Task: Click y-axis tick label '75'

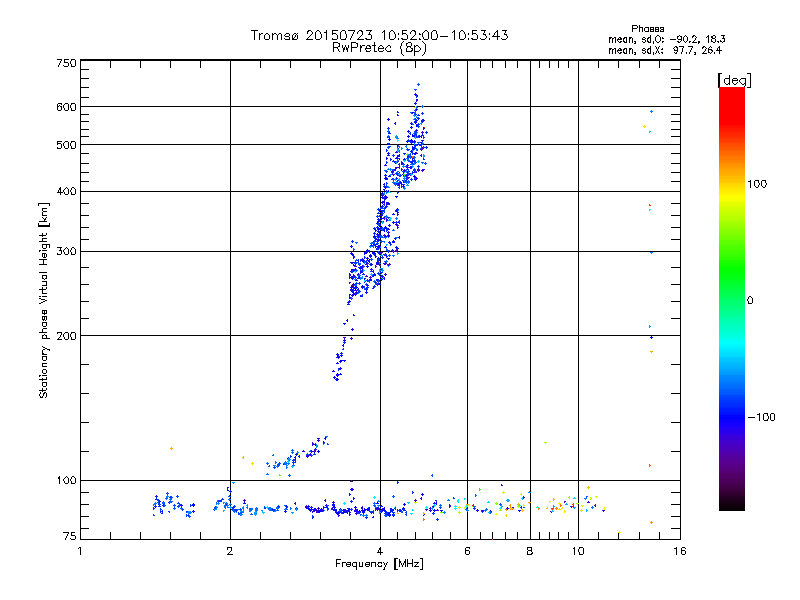Action: [70, 536]
